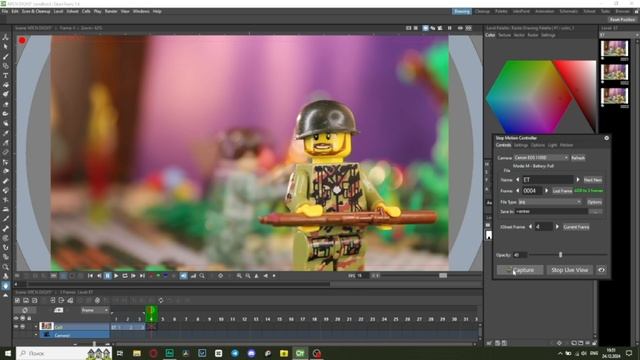Select the Zoom tool in left toolbar

[x=6, y=267]
